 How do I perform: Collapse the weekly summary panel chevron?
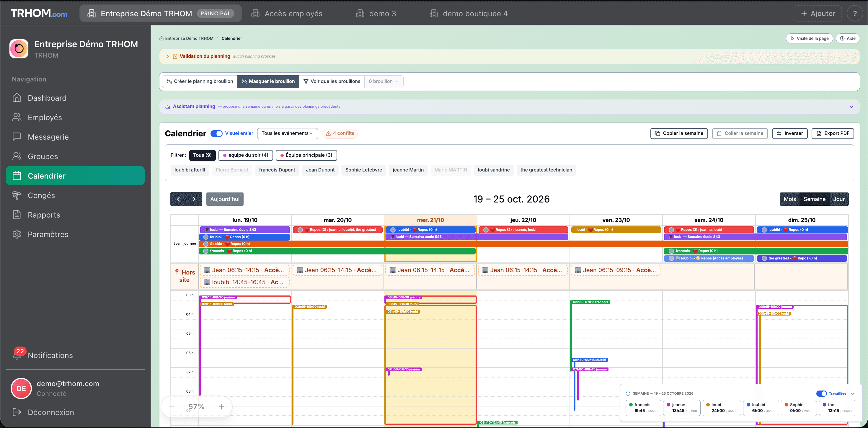(853, 393)
